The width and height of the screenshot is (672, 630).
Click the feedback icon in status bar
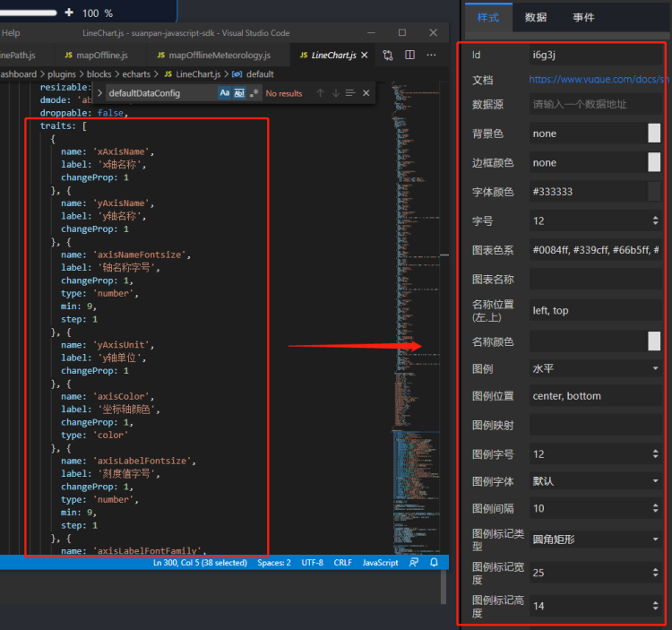pyautogui.click(x=414, y=563)
